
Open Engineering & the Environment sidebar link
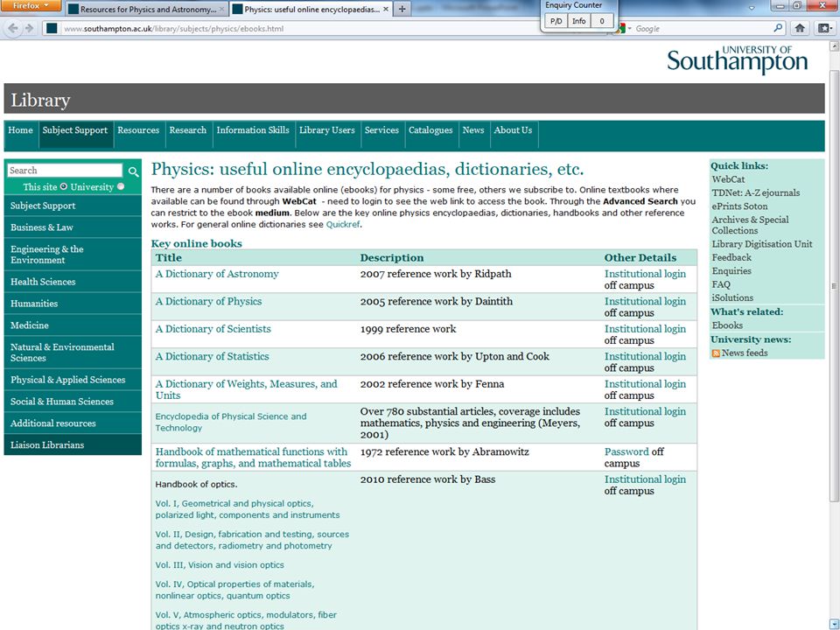click(x=73, y=255)
